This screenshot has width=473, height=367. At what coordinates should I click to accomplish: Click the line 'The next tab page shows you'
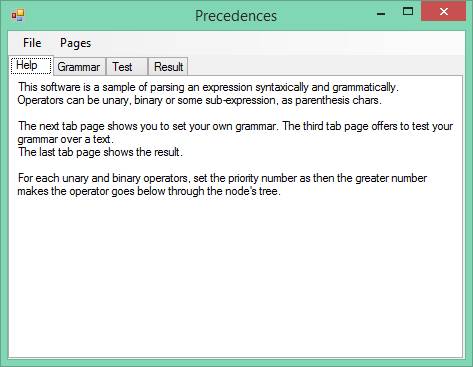click(x=235, y=126)
